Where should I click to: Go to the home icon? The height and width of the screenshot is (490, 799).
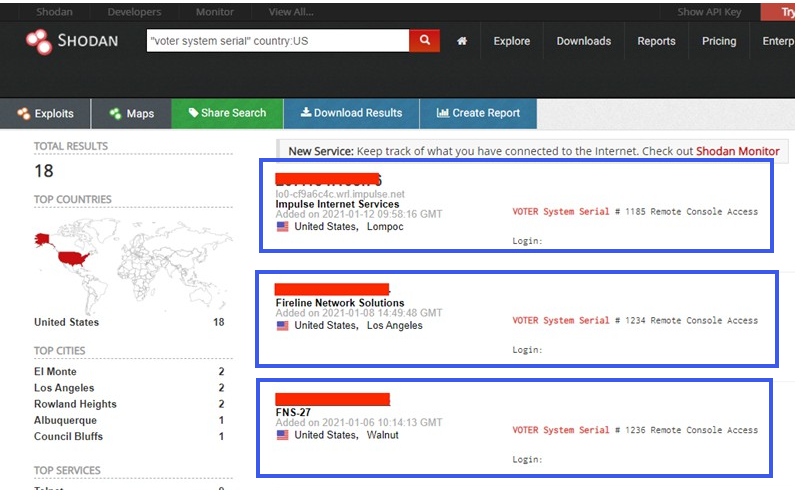462,41
